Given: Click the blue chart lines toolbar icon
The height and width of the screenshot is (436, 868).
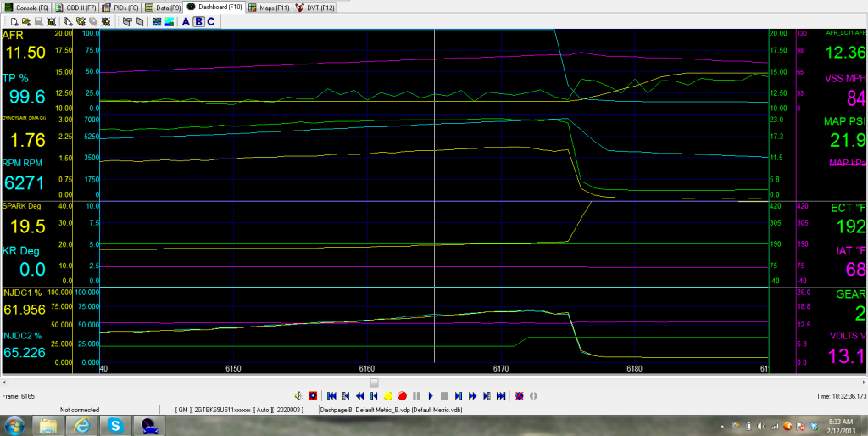Looking at the screenshot, I should tap(157, 21).
